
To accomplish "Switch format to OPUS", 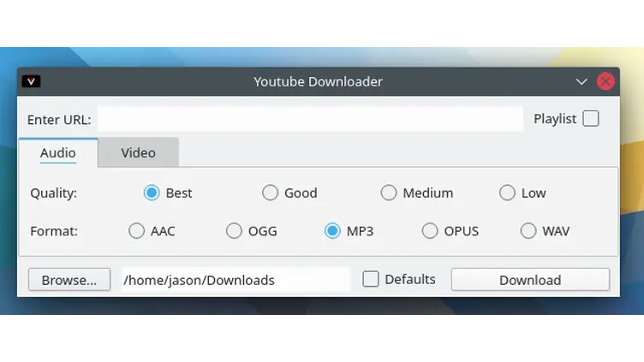I will 430,231.
